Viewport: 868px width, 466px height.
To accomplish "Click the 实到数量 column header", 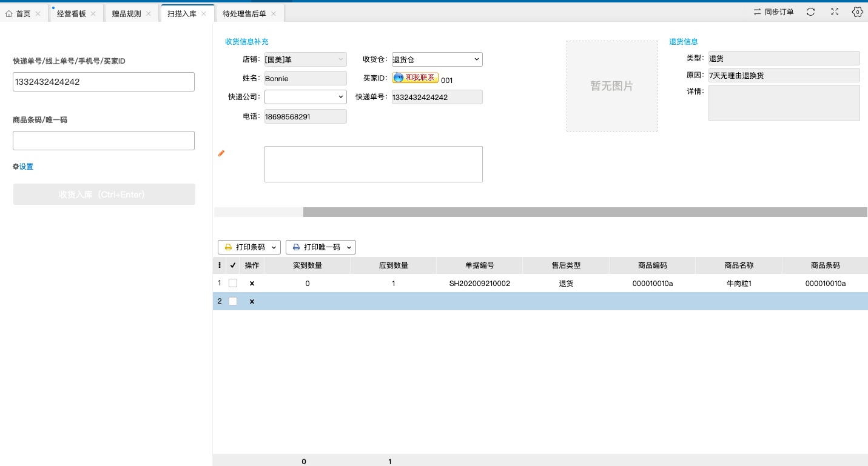I will tap(308, 265).
